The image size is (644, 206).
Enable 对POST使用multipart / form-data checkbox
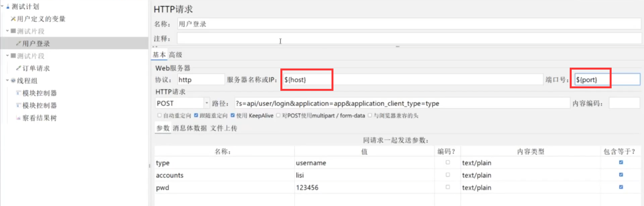click(278, 115)
